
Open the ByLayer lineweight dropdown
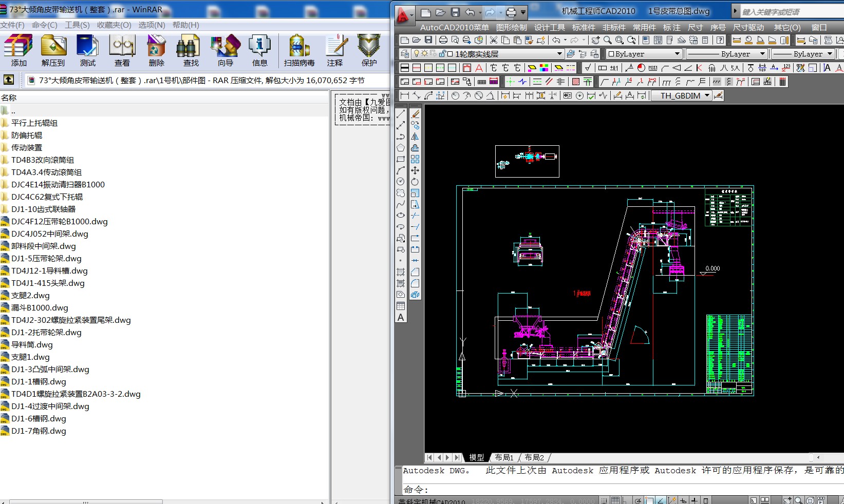pos(803,54)
